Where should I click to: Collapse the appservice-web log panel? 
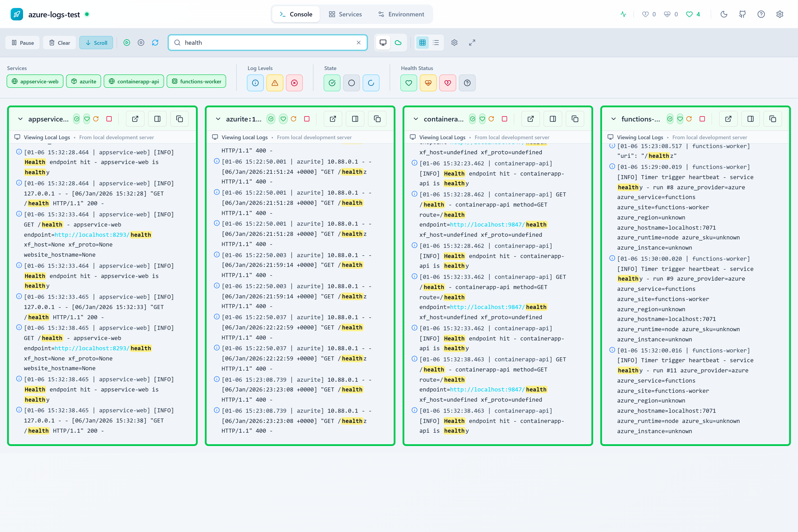pyautogui.click(x=20, y=119)
